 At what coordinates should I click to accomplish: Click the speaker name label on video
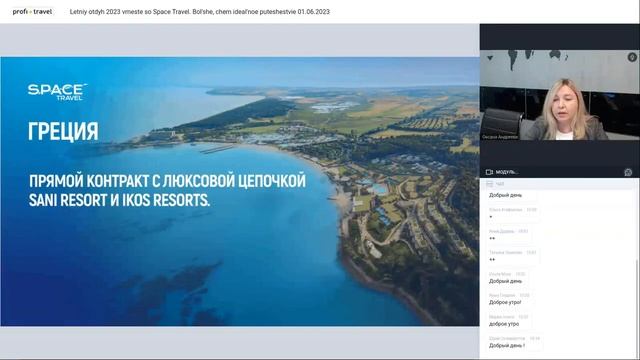(500, 137)
